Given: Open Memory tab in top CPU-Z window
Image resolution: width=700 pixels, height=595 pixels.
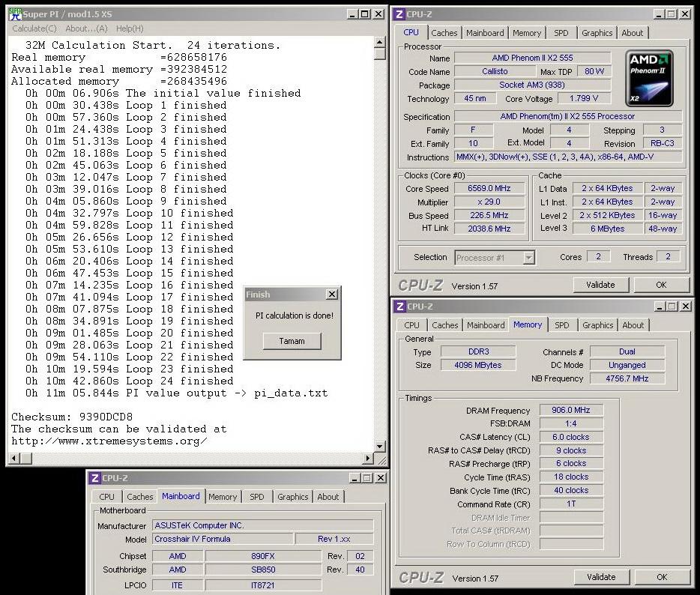Looking at the screenshot, I should pyautogui.click(x=527, y=33).
